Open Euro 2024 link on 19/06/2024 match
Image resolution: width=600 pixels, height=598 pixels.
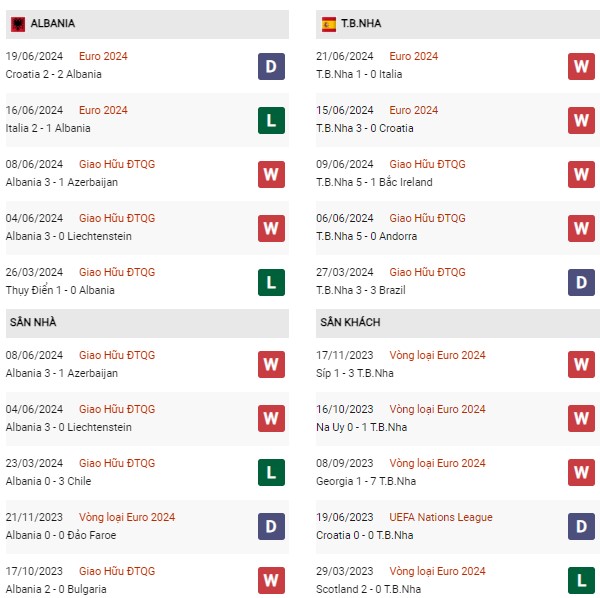[x=103, y=56]
